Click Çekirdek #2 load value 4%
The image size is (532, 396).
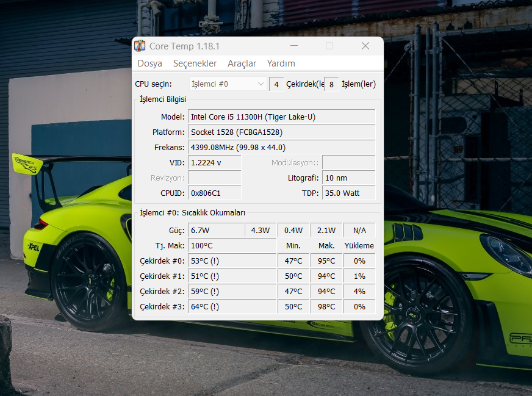(x=359, y=292)
